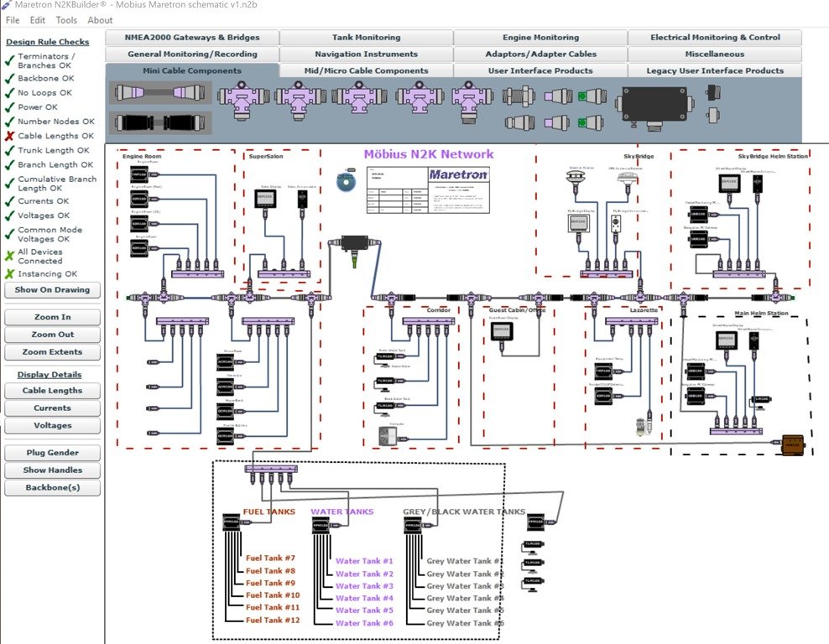The height and width of the screenshot is (644, 829).
Task: Select the No Loops OK check
Action: point(39,92)
